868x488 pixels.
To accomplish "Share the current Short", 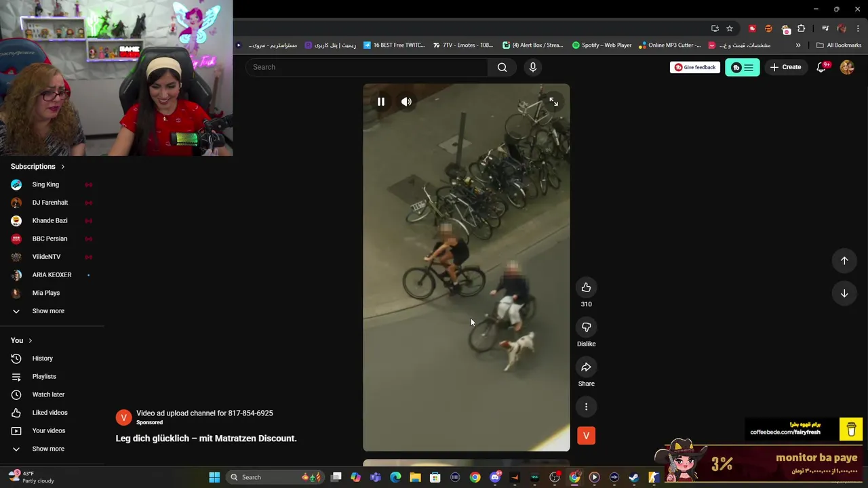I will tap(586, 367).
